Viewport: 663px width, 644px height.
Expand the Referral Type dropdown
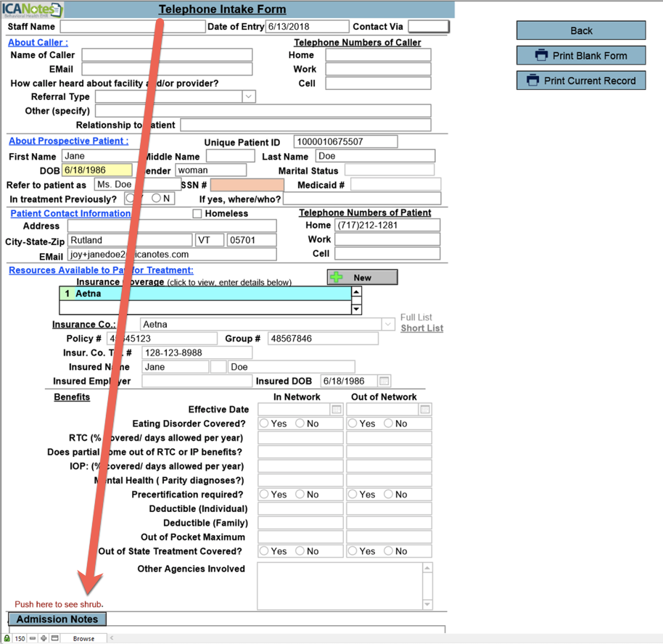point(249,96)
